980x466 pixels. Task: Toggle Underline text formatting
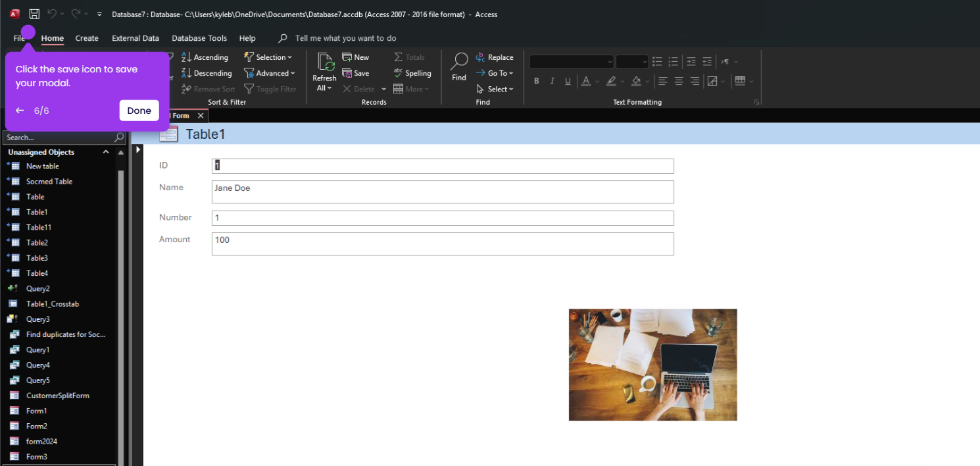[567, 81]
